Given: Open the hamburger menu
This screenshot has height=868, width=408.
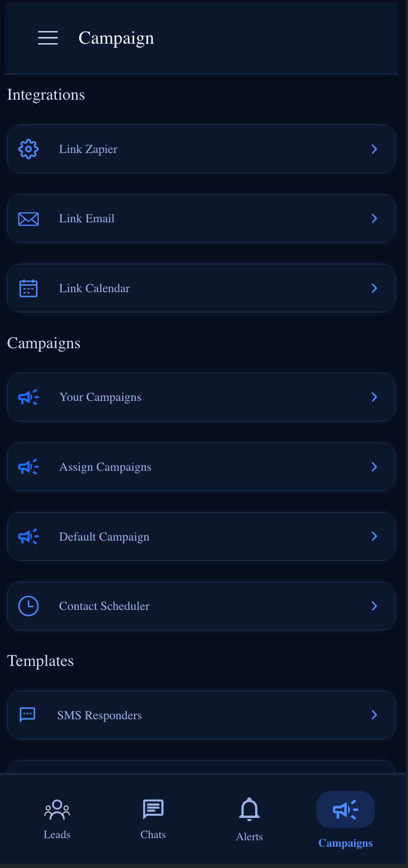Looking at the screenshot, I should [48, 38].
